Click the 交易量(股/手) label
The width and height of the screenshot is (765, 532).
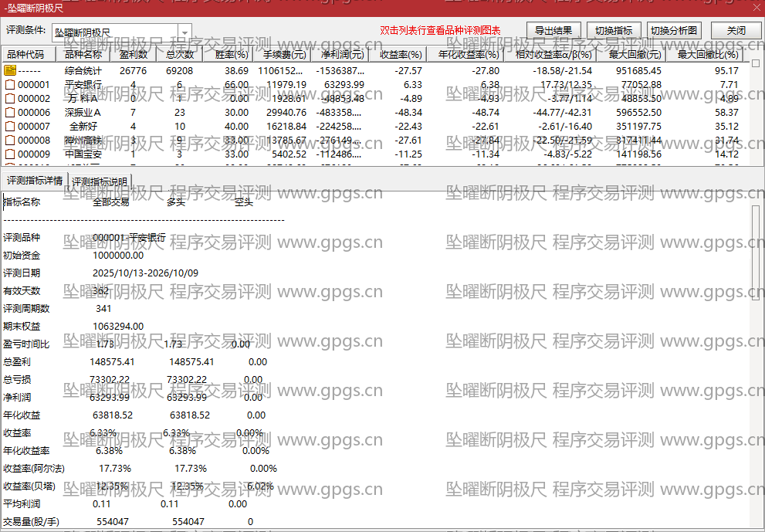point(31,522)
